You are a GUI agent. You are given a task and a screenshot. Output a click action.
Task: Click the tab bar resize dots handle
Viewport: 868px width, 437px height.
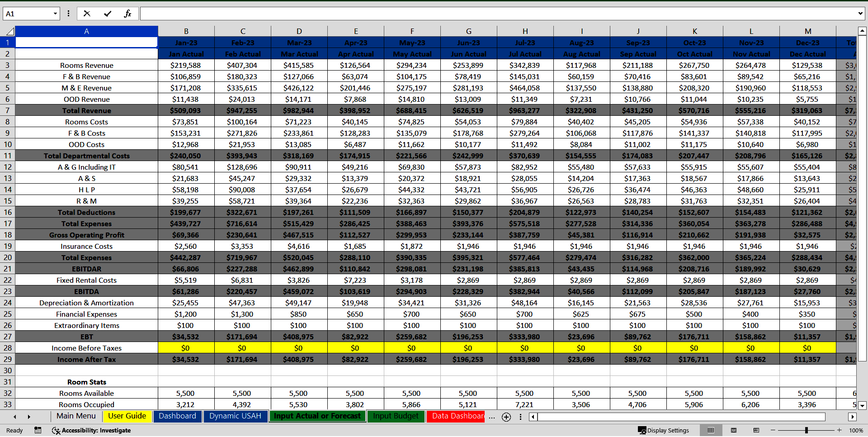tap(520, 417)
